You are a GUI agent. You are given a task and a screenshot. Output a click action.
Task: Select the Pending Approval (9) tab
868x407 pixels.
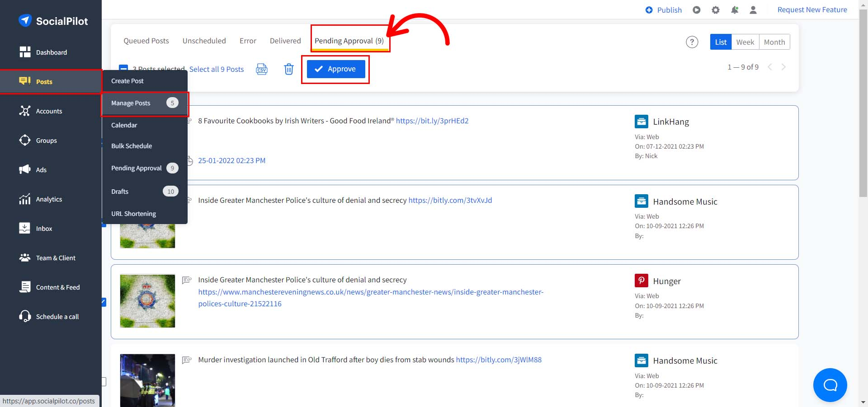pyautogui.click(x=349, y=41)
